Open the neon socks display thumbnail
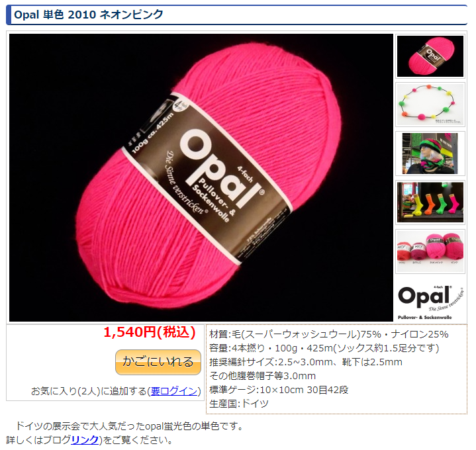 point(430,202)
